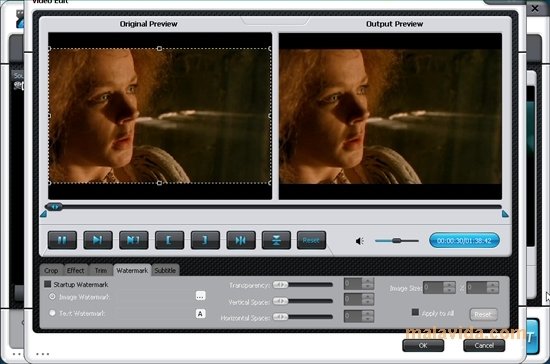Screen dimensions: 550x364
Task: Open the Subtitle tab
Action: pyautogui.click(x=165, y=270)
